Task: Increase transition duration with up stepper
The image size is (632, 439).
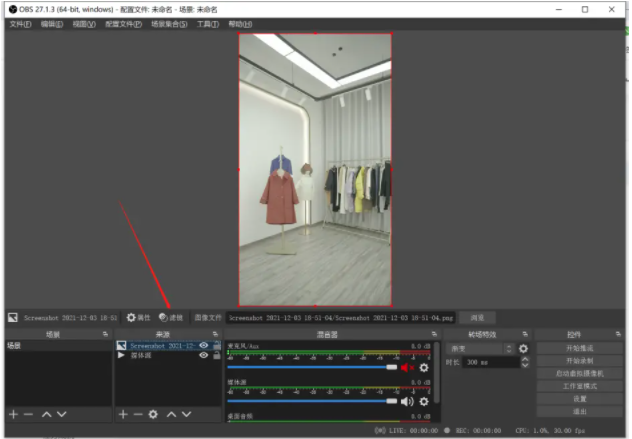Action: point(525,359)
